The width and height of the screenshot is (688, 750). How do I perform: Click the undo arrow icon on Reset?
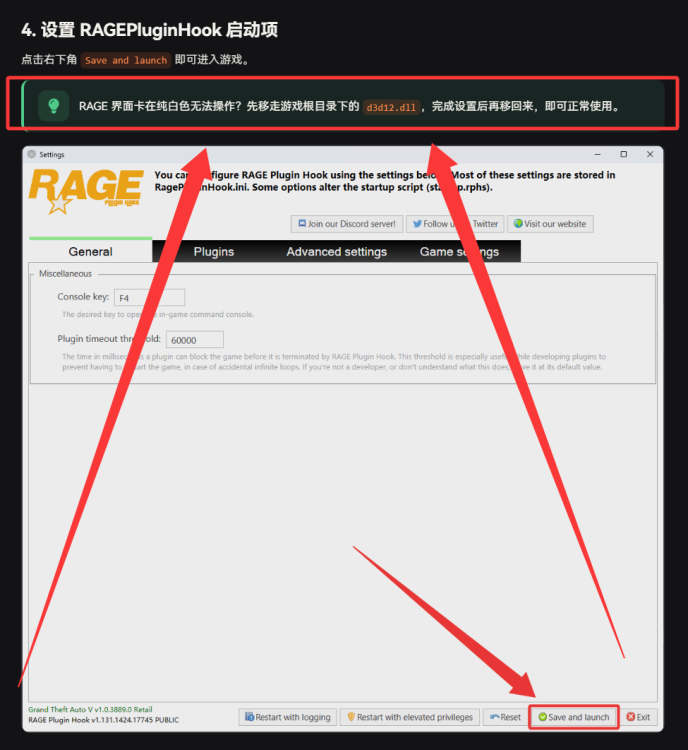tap(495, 717)
